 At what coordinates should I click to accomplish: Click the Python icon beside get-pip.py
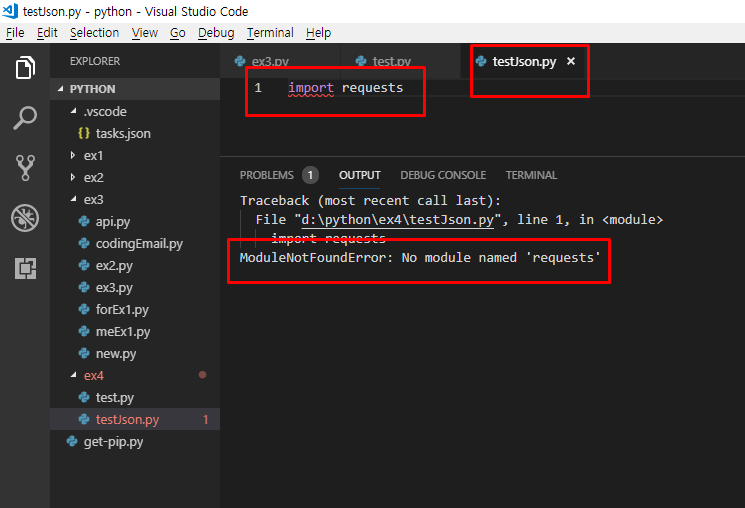point(72,441)
